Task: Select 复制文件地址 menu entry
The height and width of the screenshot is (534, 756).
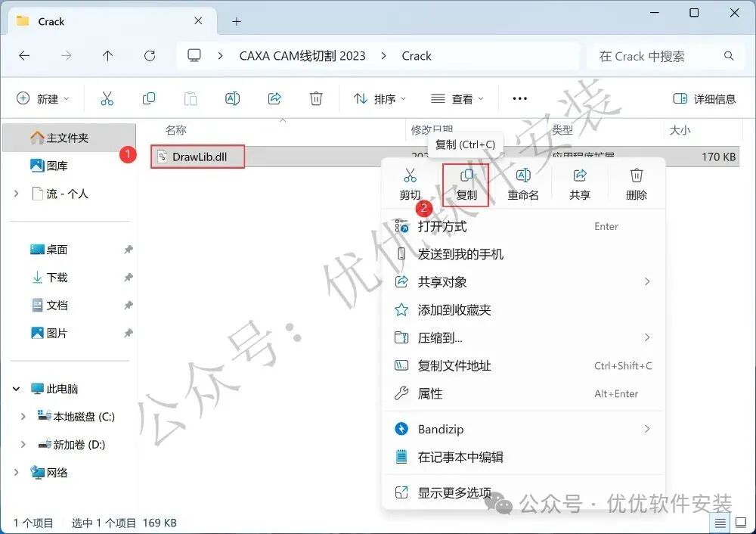Action: [x=523, y=365]
